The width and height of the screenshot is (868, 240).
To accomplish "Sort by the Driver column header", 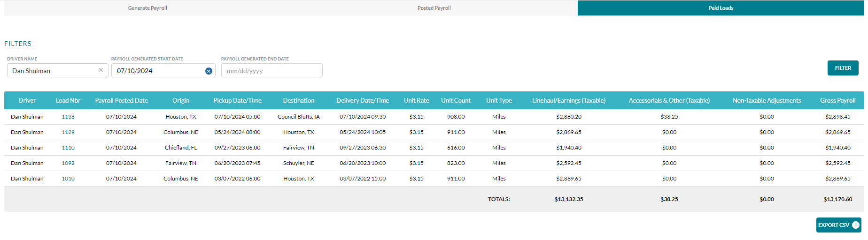I will pyautogui.click(x=27, y=100).
